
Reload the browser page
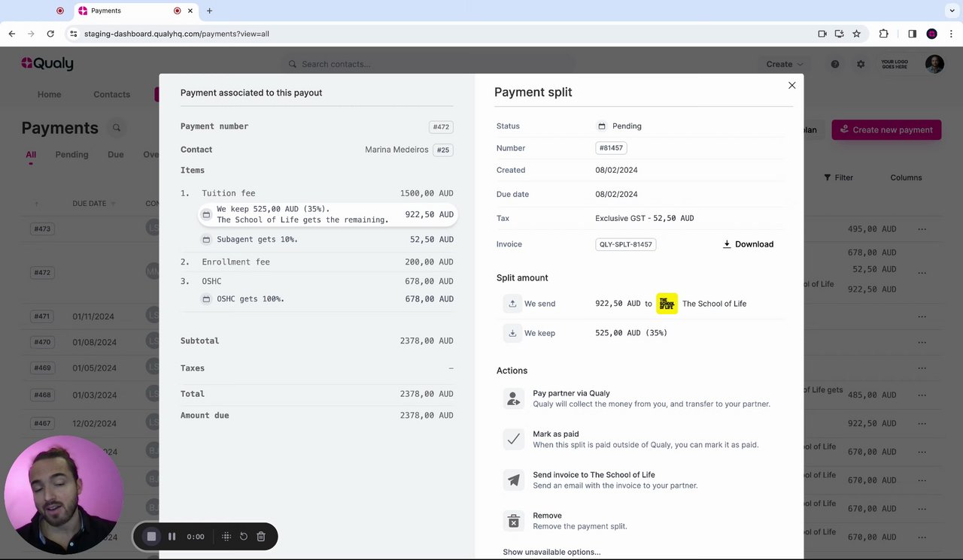pyautogui.click(x=50, y=34)
